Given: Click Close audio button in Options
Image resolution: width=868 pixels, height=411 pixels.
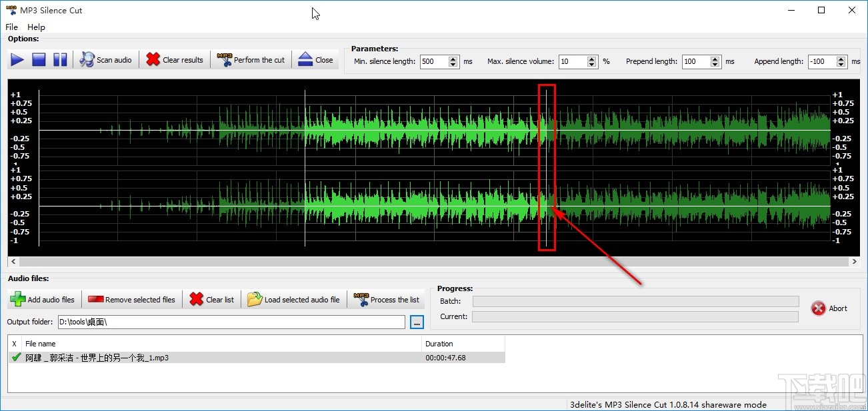Looking at the screenshot, I should (x=315, y=60).
